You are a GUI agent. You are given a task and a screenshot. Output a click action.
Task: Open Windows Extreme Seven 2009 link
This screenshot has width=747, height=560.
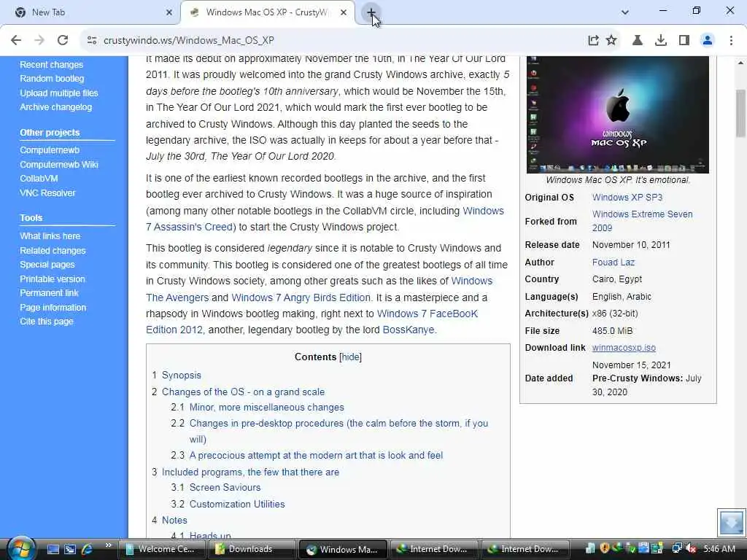click(x=642, y=221)
